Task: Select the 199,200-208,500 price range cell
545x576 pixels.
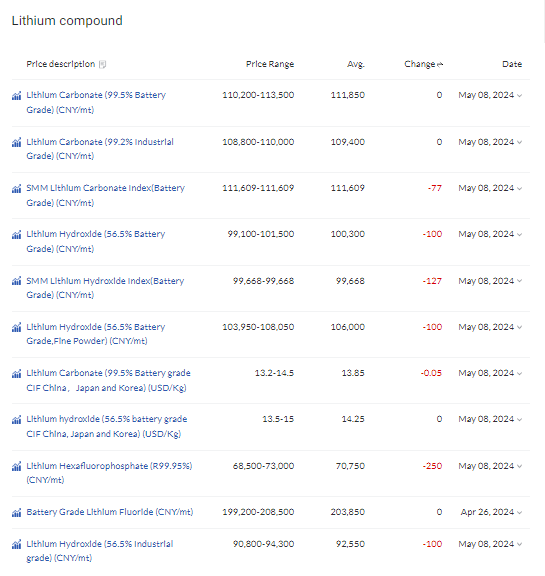Action: 258,512
